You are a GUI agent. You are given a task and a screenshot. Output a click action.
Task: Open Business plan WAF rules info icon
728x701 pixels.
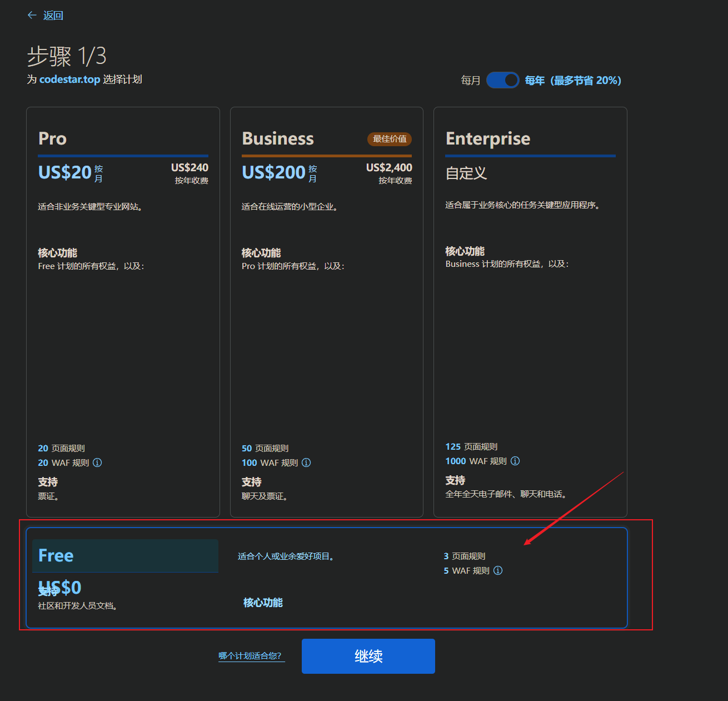(306, 463)
